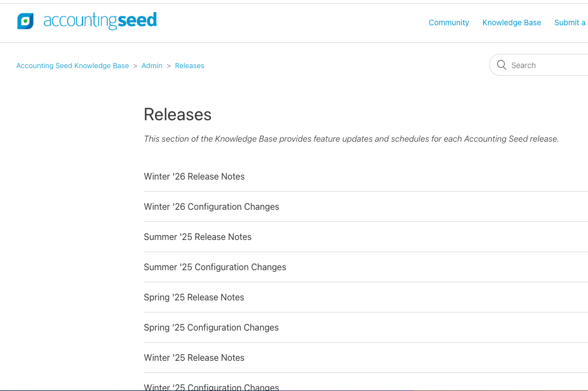Open Winter '25 Release Notes article

click(194, 358)
